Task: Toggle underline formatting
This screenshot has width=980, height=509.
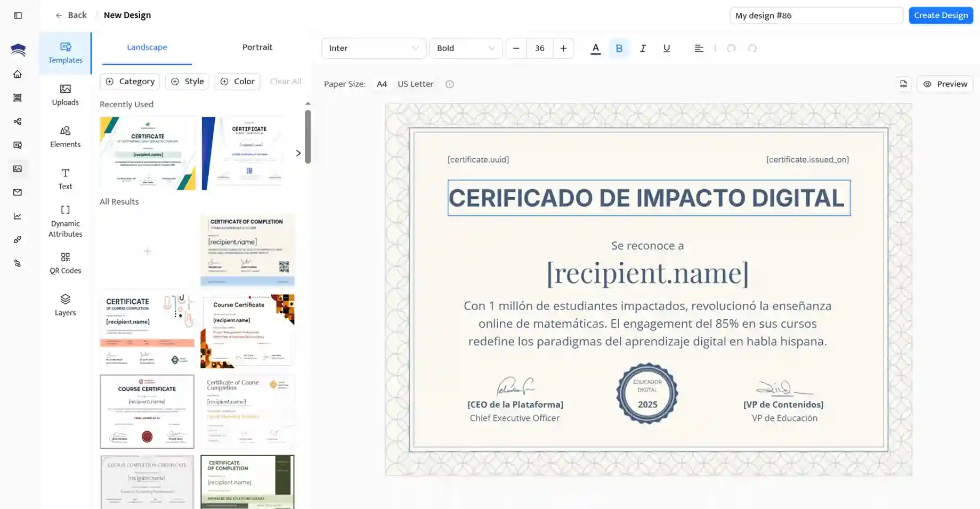Action: coord(666,49)
